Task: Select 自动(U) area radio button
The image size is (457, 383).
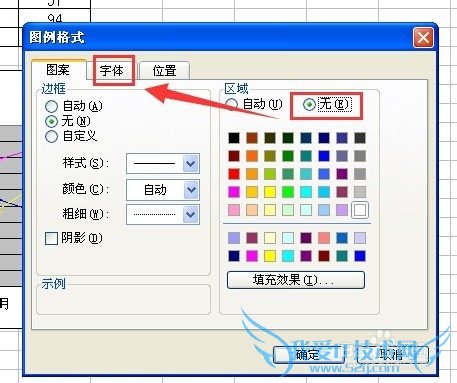Action: [x=231, y=104]
